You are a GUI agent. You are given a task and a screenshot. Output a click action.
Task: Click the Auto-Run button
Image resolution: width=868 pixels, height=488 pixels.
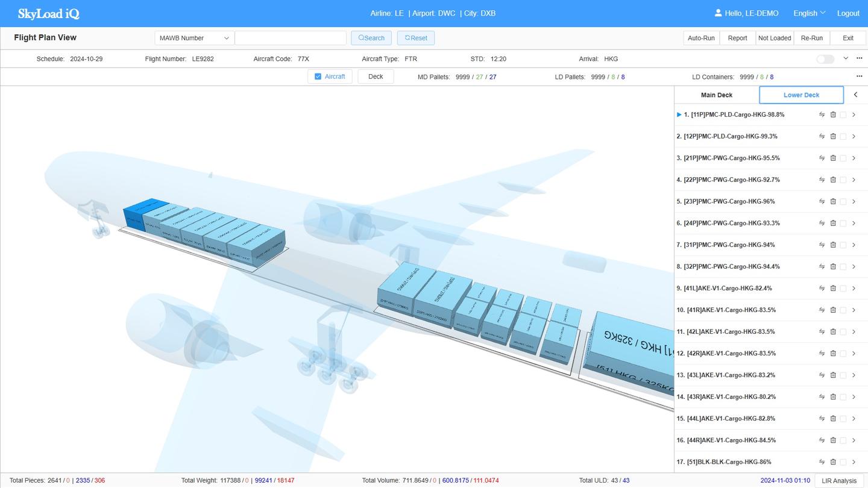[701, 38]
